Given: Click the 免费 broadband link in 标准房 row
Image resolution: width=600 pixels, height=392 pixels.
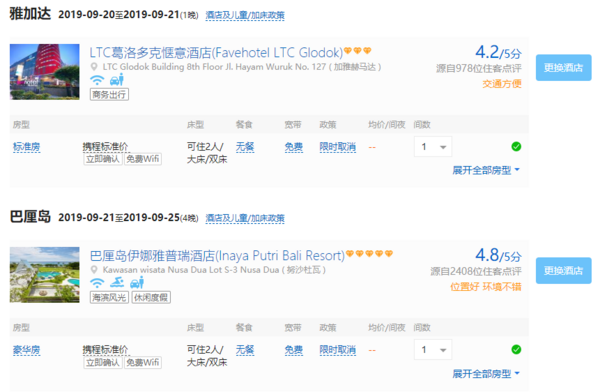Looking at the screenshot, I should [293, 147].
